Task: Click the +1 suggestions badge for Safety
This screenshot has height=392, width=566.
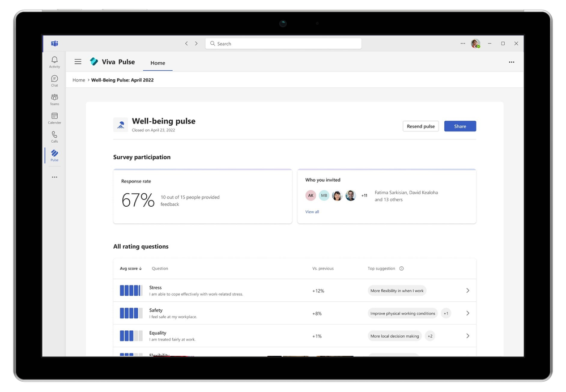Action: pos(446,313)
